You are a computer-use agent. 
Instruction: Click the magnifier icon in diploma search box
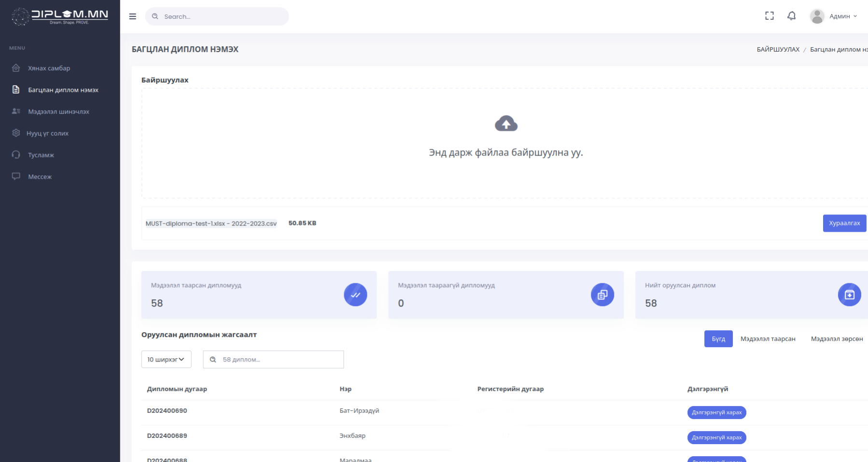tap(213, 360)
